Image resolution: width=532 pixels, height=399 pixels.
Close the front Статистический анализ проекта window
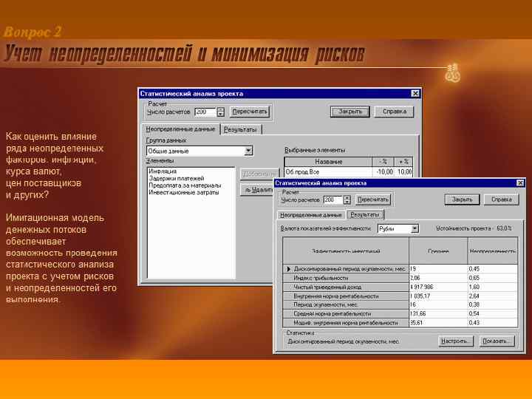click(x=520, y=183)
